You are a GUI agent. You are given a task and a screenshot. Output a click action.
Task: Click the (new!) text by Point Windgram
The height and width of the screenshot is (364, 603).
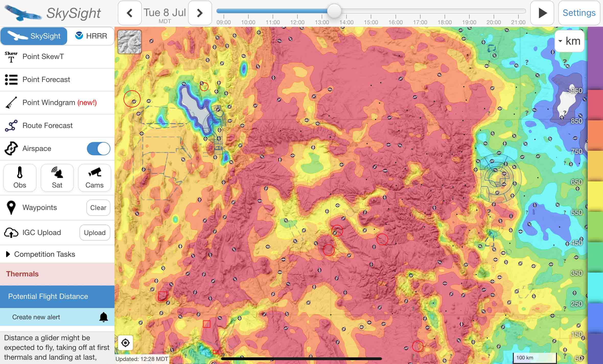tap(87, 102)
